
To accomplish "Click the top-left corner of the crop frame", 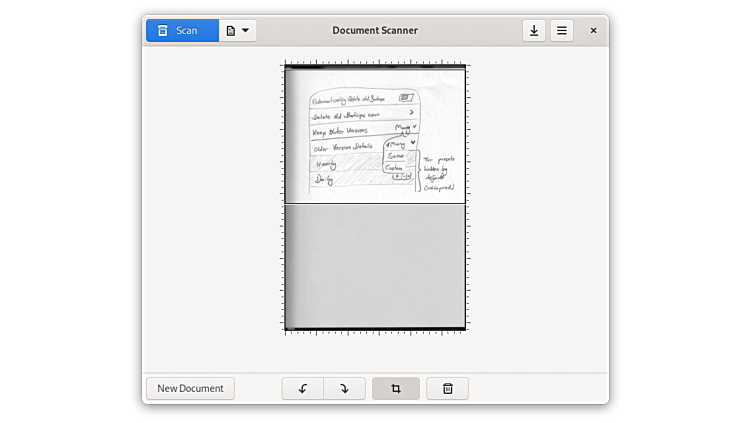I will click(x=285, y=67).
